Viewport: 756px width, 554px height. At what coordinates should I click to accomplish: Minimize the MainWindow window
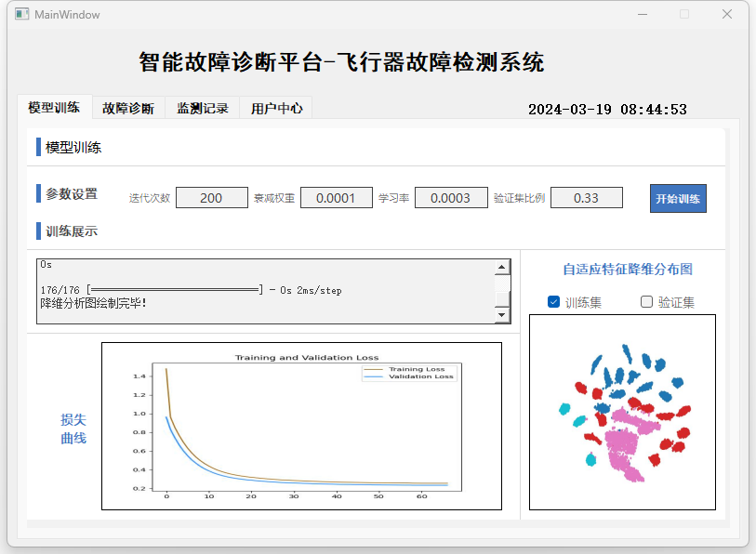point(643,15)
